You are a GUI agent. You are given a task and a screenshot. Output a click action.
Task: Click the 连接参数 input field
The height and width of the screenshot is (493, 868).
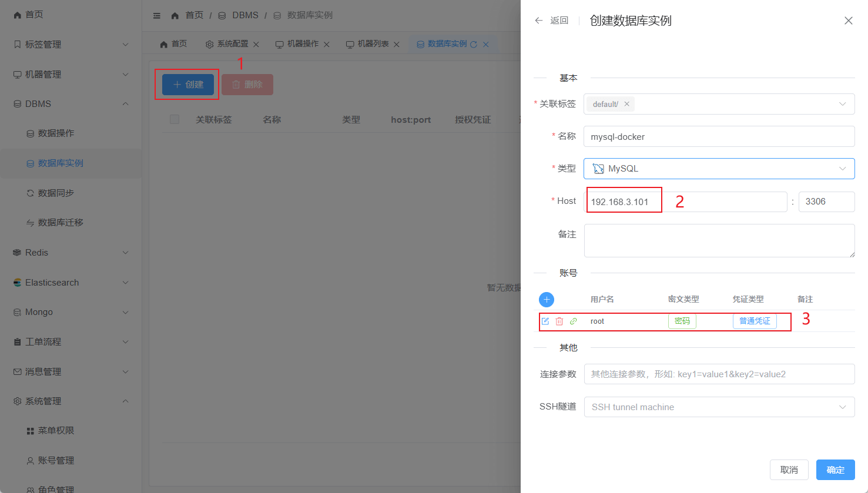(x=719, y=374)
